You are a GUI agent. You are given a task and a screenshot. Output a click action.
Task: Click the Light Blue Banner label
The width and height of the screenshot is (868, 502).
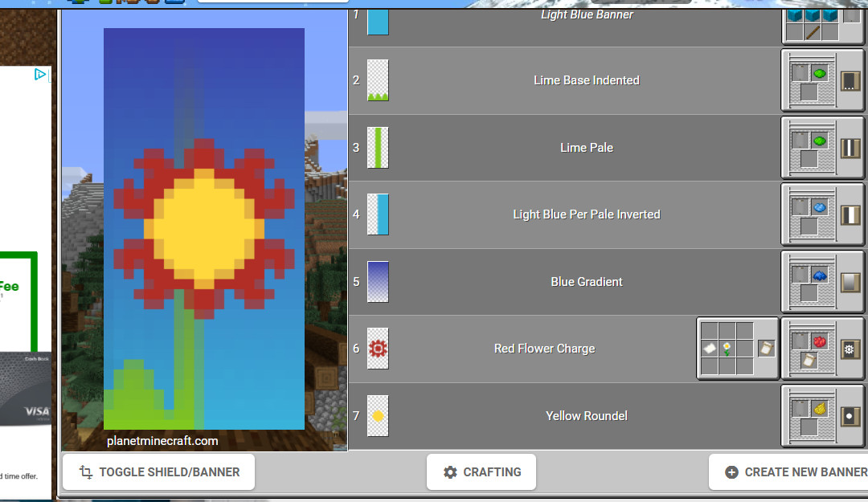(587, 15)
